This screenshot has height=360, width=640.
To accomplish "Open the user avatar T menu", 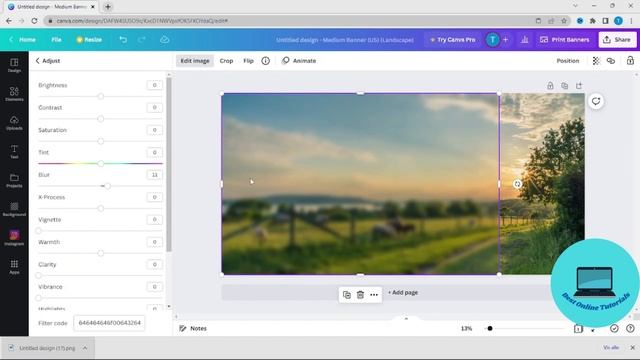I will [x=492, y=40].
